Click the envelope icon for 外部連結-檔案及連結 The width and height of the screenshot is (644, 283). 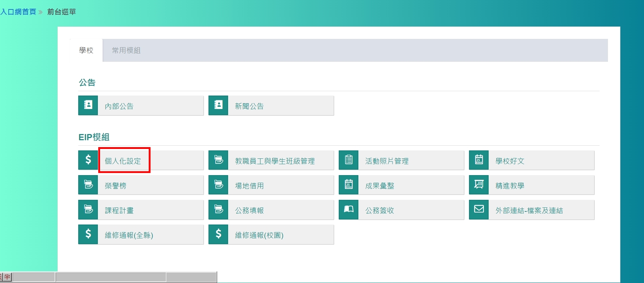[x=479, y=210]
